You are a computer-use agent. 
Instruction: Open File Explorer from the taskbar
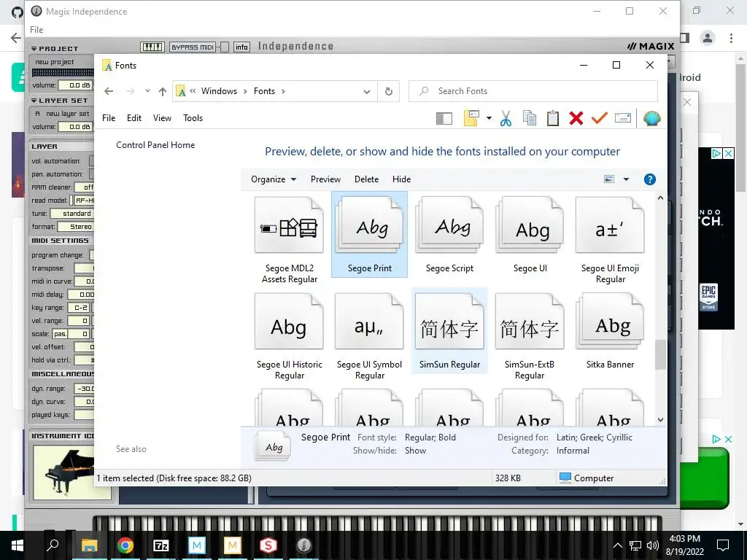[89, 545]
